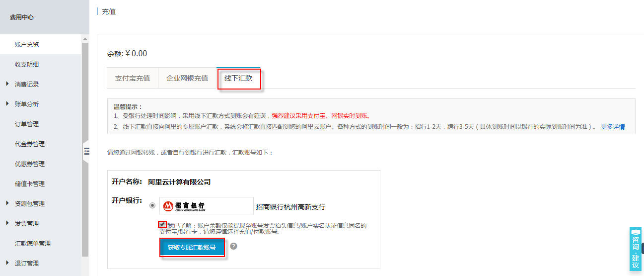Expand the 消费记录 menu arrow
644x276 pixels.
(7, 84)
